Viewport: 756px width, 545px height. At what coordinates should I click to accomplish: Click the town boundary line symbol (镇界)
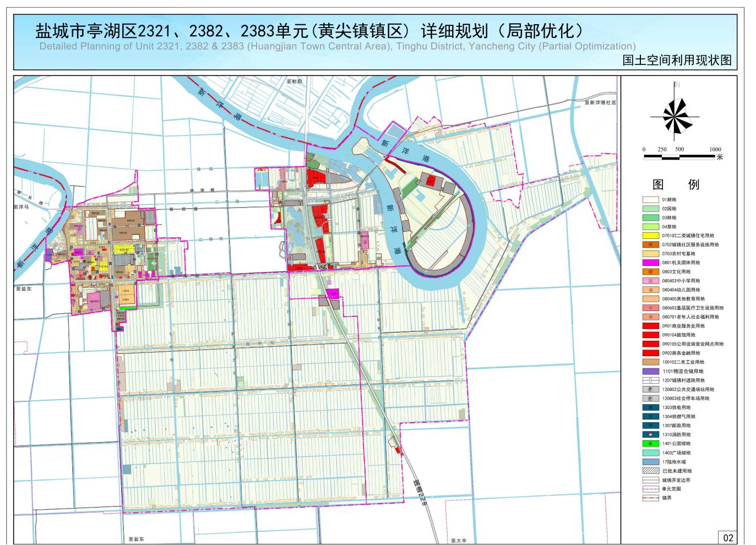(650, 498)
